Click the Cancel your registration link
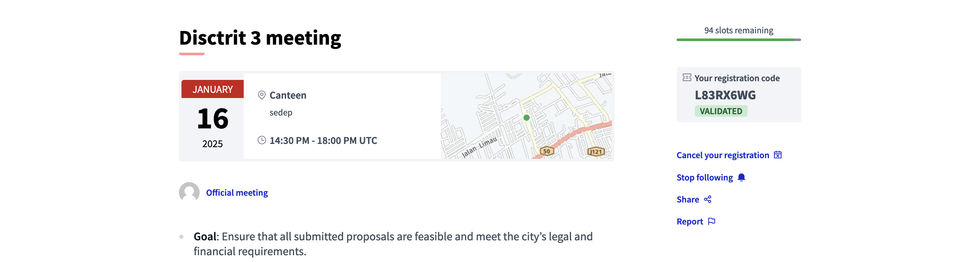 coord(723,155)
